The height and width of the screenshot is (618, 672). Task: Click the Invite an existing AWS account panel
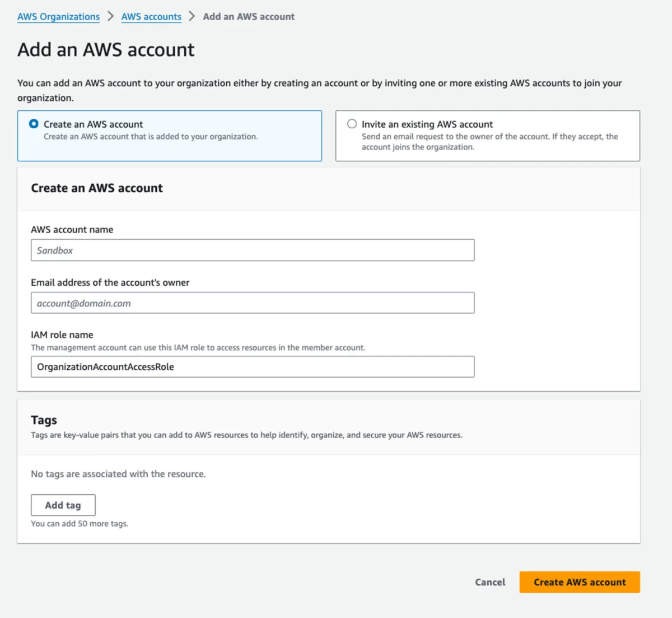point(487,136)
